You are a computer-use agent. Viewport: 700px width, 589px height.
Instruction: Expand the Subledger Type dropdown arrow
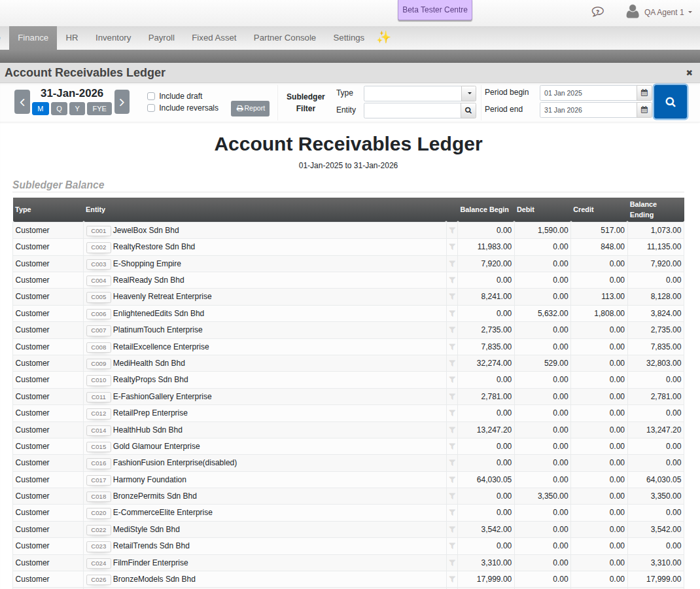469,94
